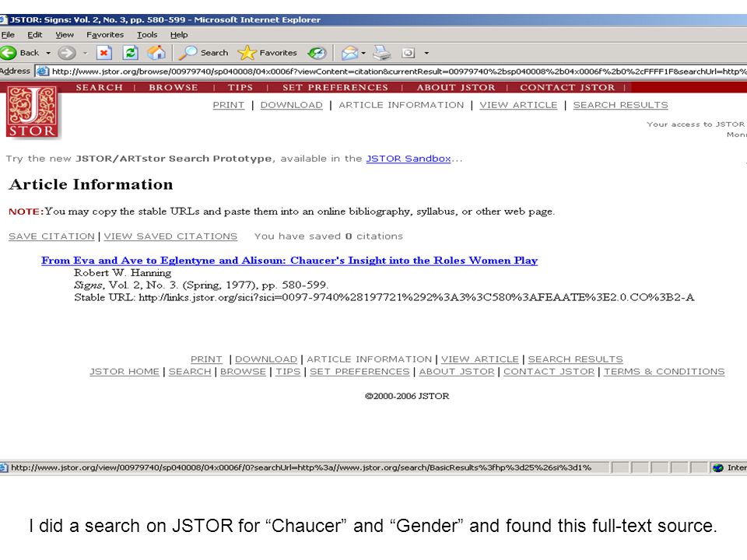Screen dimensions: 747x560
Task: Click the top DOWNLOAD link
Action: click(291, 105)
